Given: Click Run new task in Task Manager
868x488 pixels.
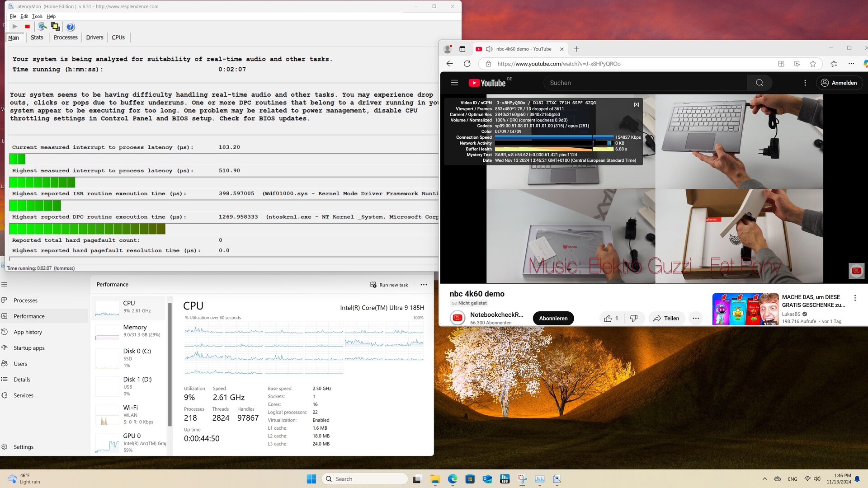Looking at the screenshot, I should click(389, 285).
